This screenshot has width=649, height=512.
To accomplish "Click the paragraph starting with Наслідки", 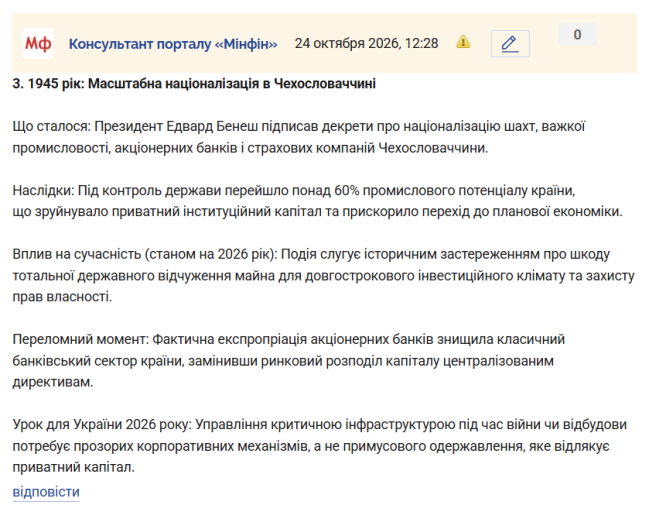I will click(x=317, y=201).
